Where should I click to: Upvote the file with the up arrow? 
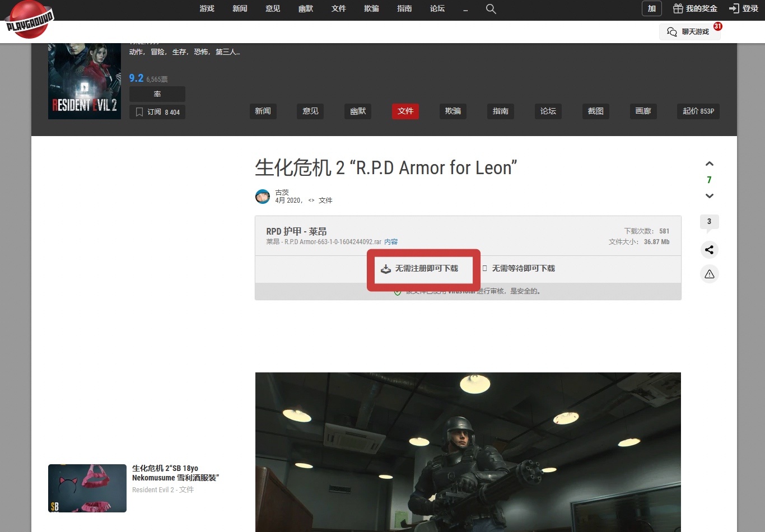pos(710,164)
